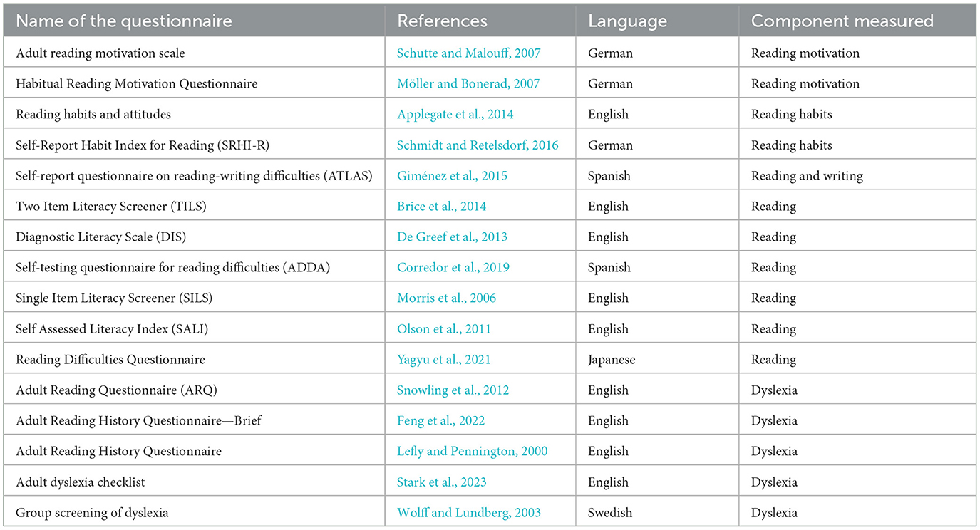The width and height of the screenshot is (980, 530).
Task: Open the Wolff and Lundberg, 2003 reference
Action: 469,513
